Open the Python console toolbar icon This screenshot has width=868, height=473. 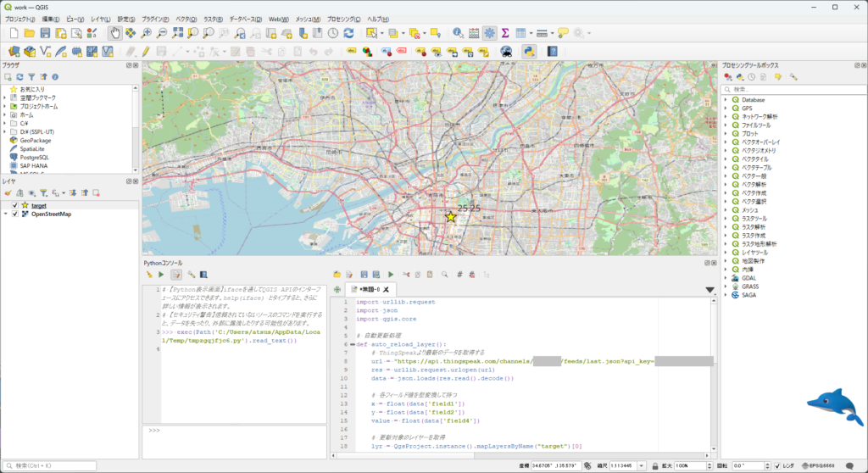point(529,52)
